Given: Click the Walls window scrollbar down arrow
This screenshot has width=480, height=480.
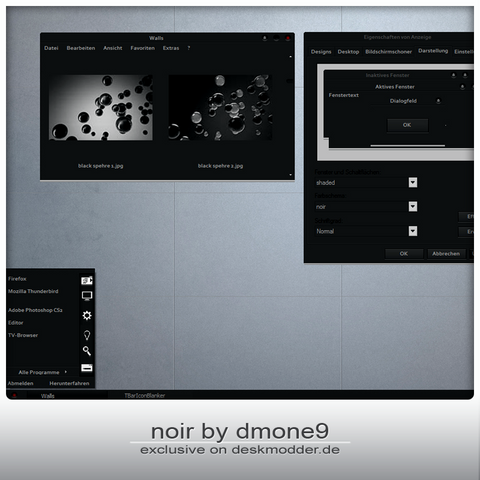Looking at the screenshot, I should 291,175.
